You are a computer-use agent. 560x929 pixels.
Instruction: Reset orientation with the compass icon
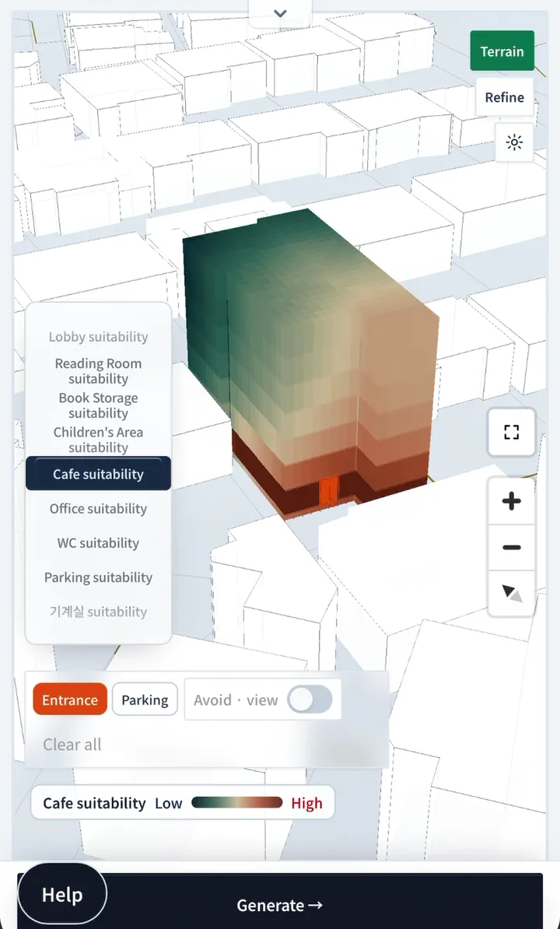(512, 593)
